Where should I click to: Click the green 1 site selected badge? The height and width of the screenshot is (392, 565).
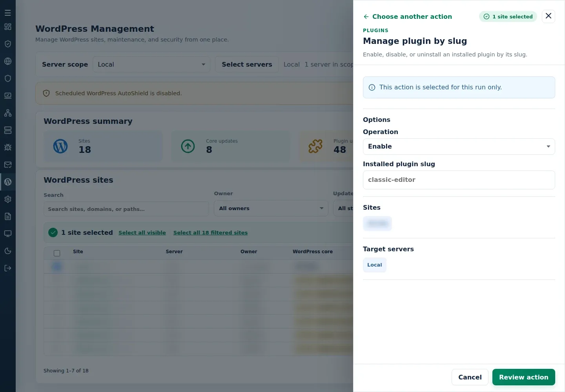click(x=508, y=16)
